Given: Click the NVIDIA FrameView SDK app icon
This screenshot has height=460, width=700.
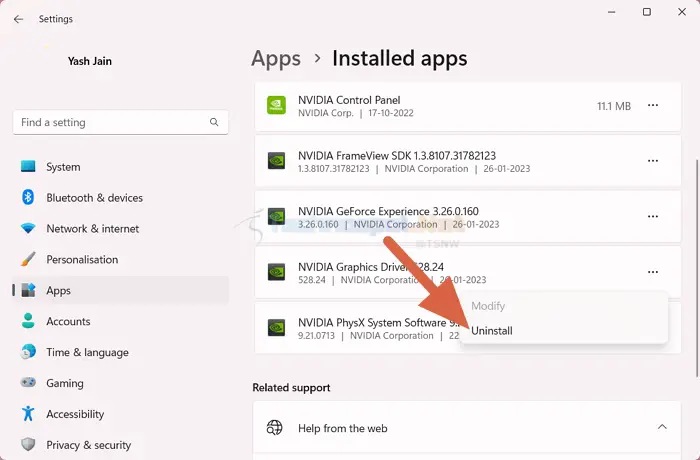Looking at the screenshot, I should click(x=276, y=161).
